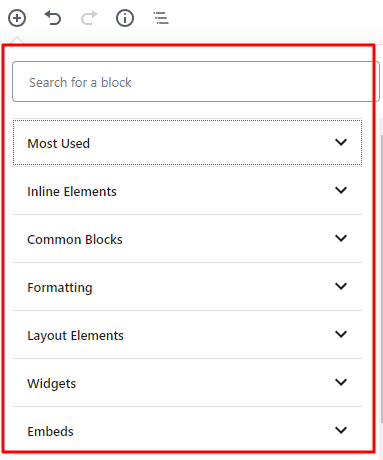Click the Redo arrow icon
The height and width of the screenshot is (460, 383).
[x=89, y=18]
